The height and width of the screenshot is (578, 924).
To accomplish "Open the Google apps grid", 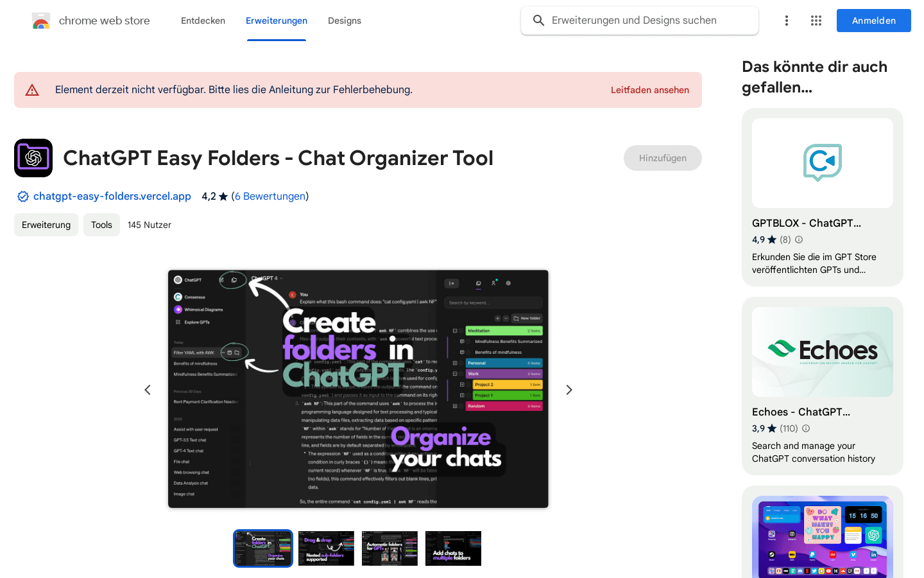I will pos(816,21).
